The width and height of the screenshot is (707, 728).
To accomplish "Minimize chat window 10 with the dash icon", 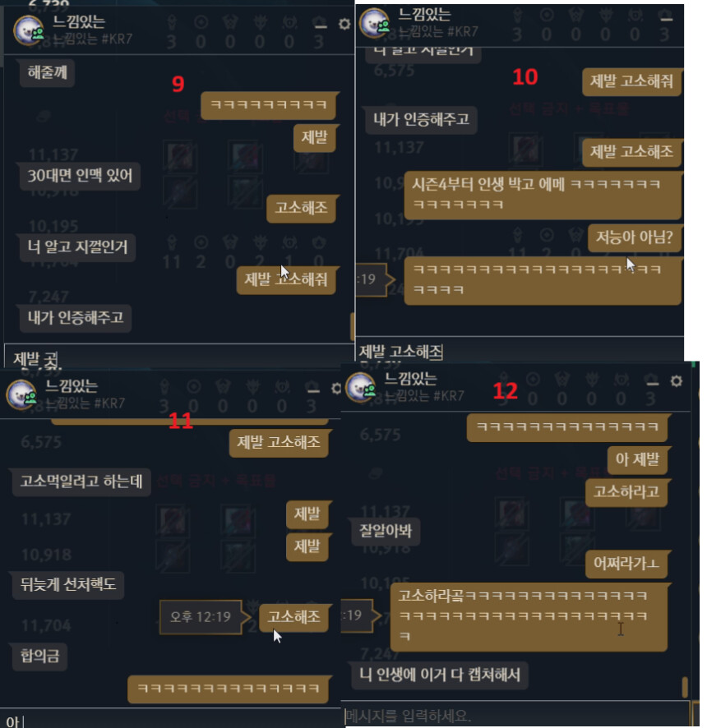I will pos(667,19).
